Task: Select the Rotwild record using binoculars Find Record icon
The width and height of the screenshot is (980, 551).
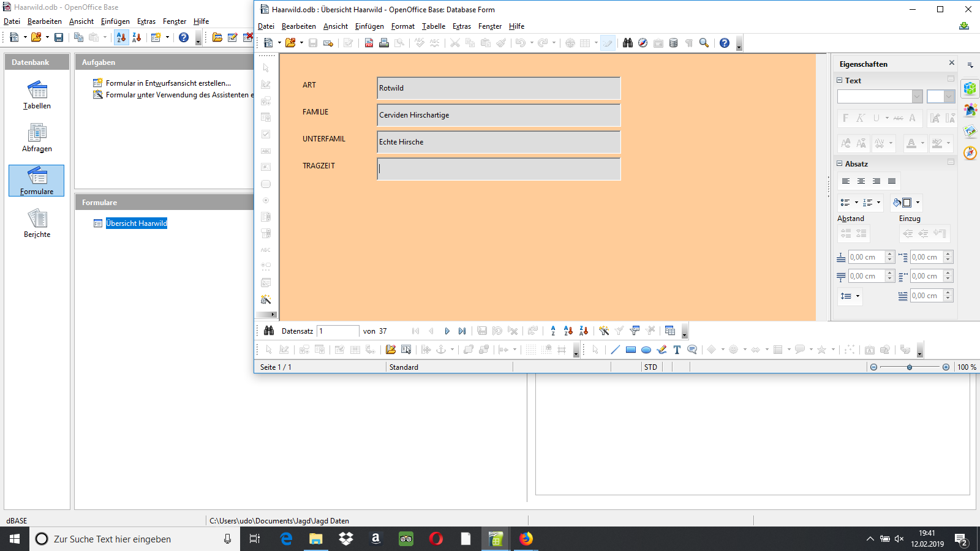Action: point(269,331)
